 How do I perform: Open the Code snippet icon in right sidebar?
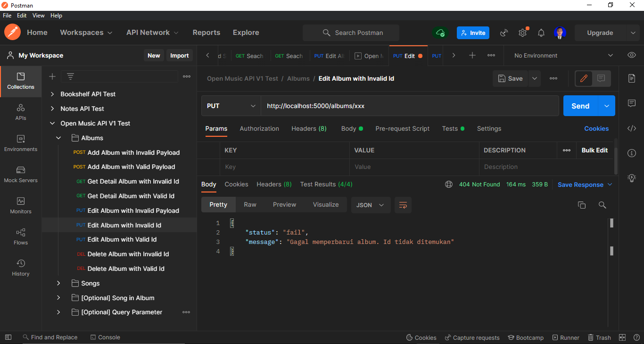click(x=632, y=128)
